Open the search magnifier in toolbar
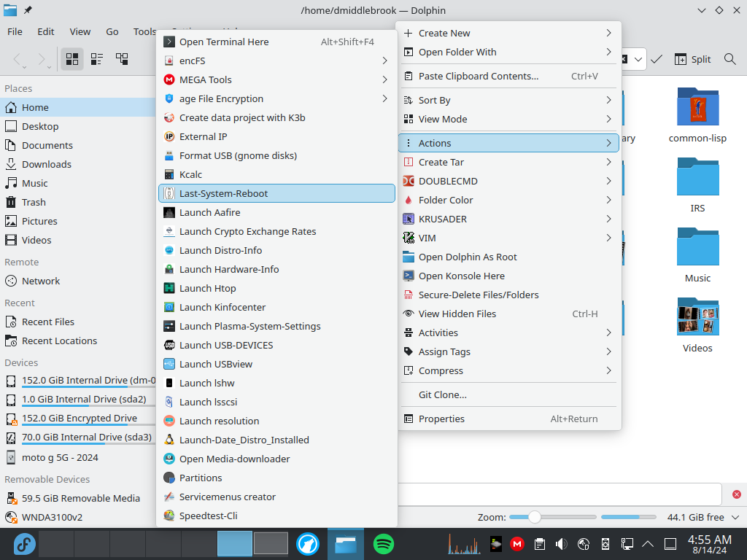The width and height of the screenshot is (747, 560). click(729, 59)
